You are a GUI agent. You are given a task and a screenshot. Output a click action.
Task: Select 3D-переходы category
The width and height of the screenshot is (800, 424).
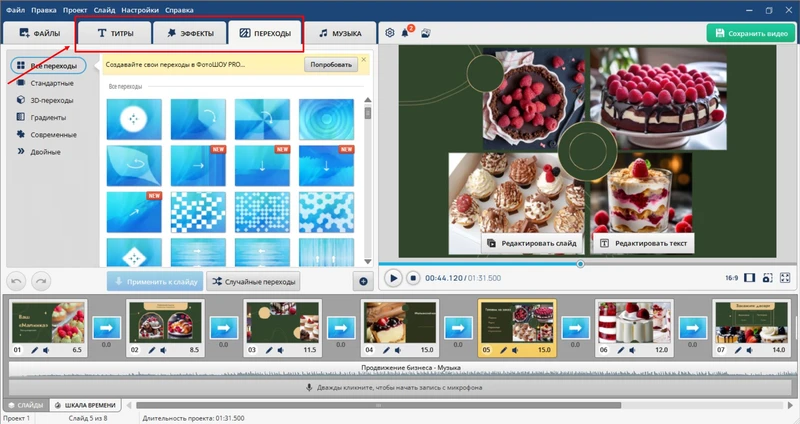point(46,101)
